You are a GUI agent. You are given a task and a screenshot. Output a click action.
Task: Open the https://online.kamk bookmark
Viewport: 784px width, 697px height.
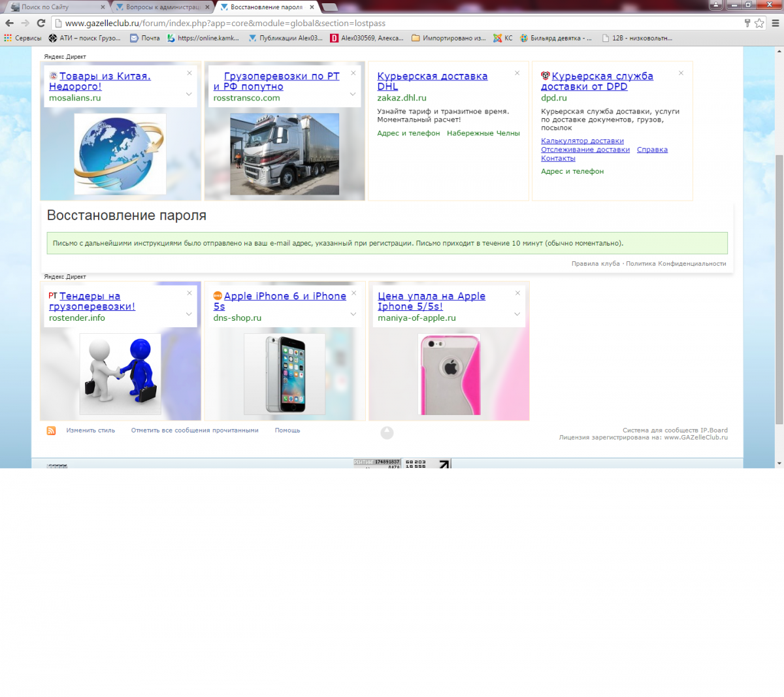[x=203, y=38]
